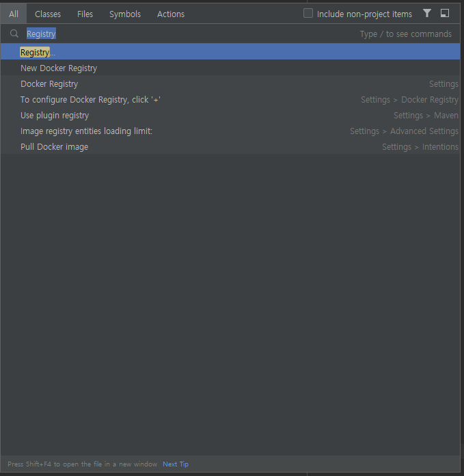Select Image registry entities loading limit row

pyautogui.click(x=230, y=131)
